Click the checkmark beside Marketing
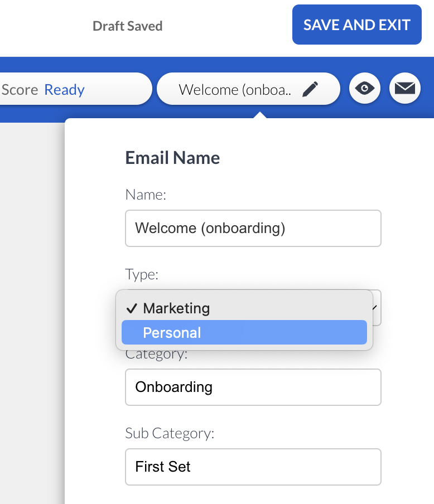Image resolution: width=434 pixels, height=504 pixels. [x=132, y=308]
